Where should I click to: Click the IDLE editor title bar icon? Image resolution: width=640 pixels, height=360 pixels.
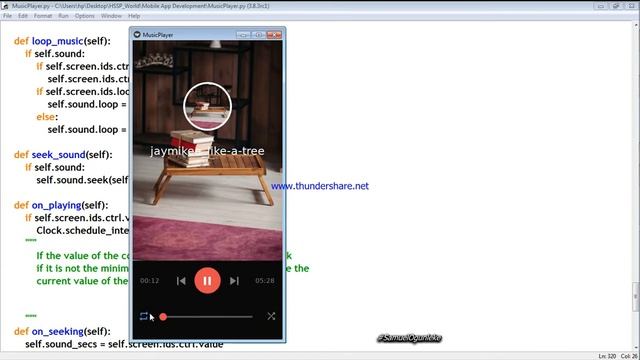5,6
